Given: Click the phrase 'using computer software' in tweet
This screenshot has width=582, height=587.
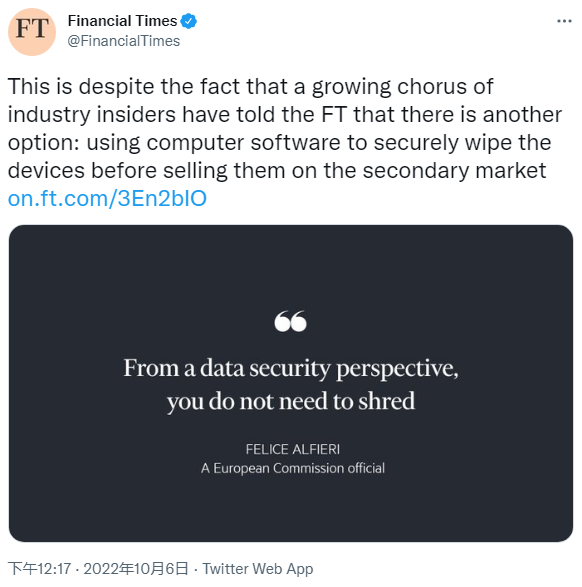Looking at the screenshot, I should point(213,143).
